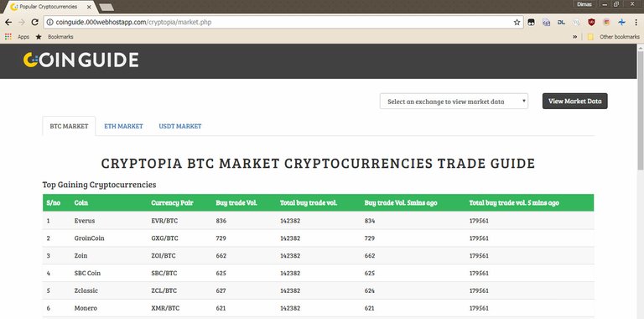The image size is (644, 319).
Task: Click the page vertical scrollbar thumb
Action: point(641,109)
